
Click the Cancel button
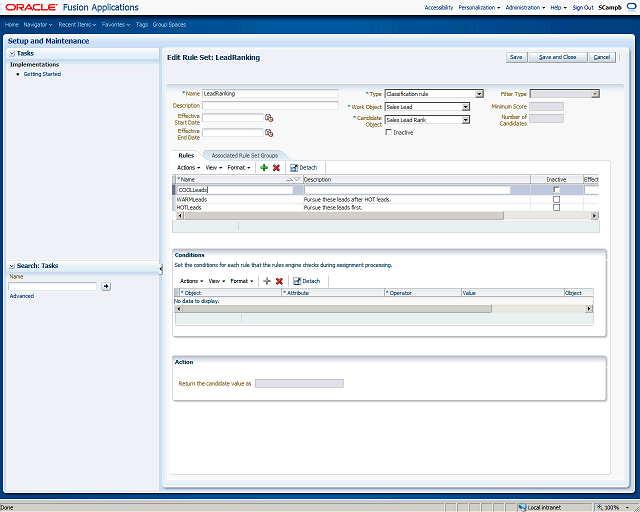tap(602, 57)
